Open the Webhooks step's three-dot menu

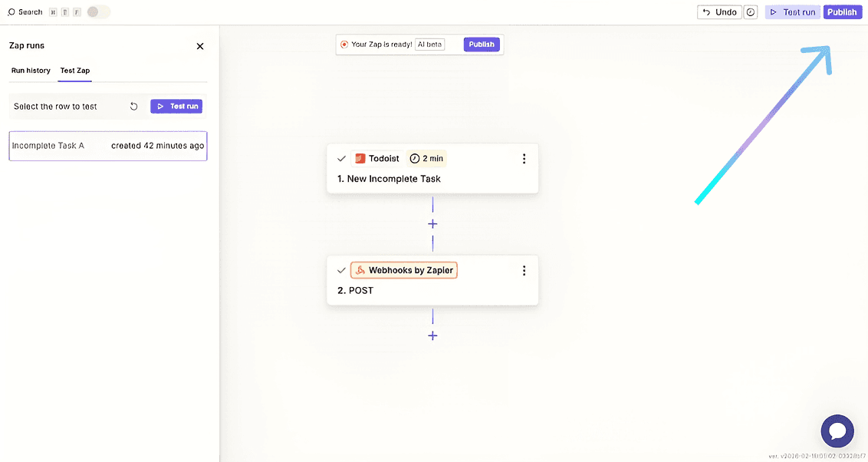(524, 270)
